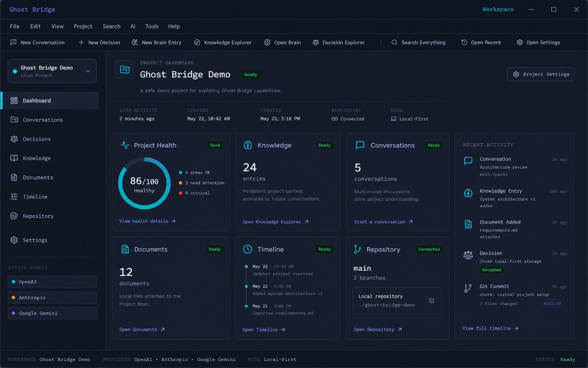Click the Open Brain icon
The width and height of the screenshot is (588, 368).
(x=267, y=42)
